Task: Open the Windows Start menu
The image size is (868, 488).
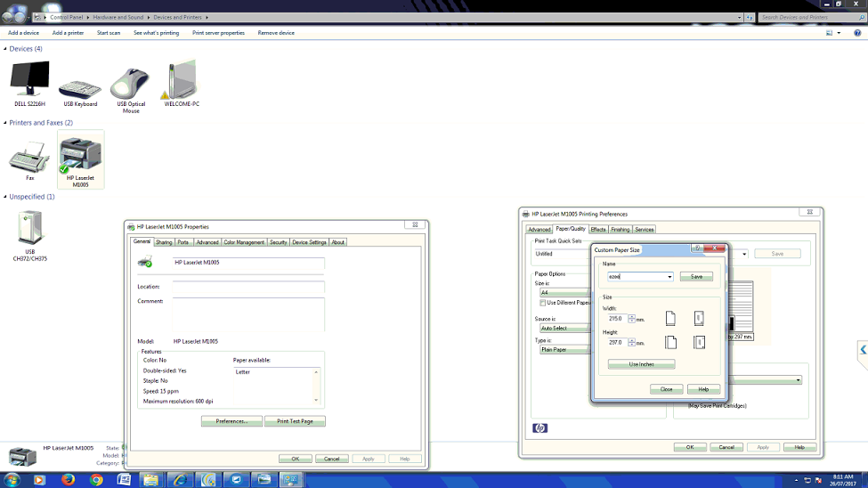Action: 12,480
